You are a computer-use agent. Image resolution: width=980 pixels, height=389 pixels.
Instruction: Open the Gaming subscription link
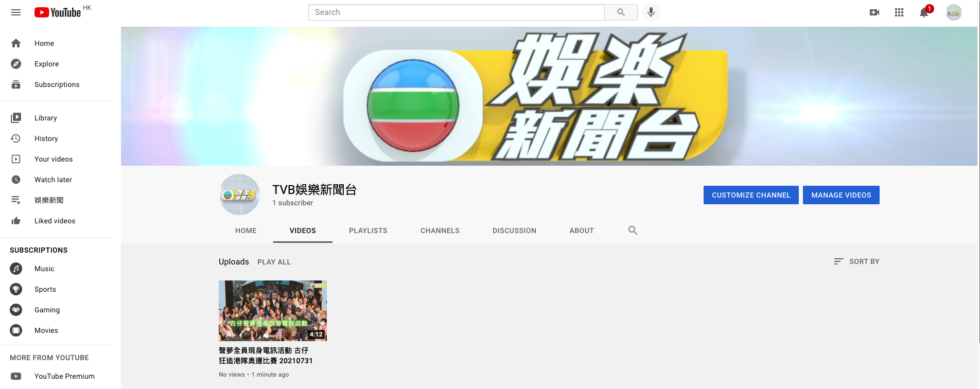coord(47,310)
